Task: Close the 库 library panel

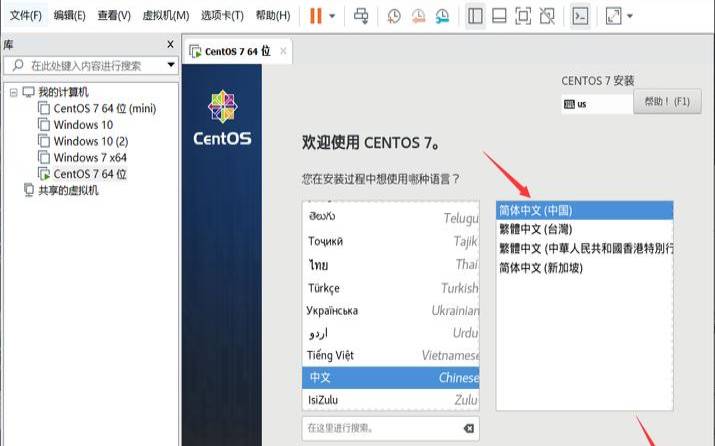Action: pyautogui.click(x=170, y=44)
